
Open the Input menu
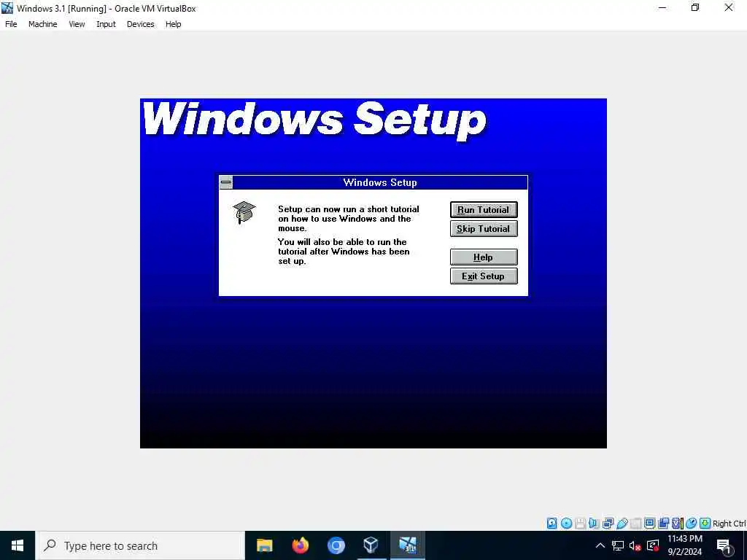(106, 24)
